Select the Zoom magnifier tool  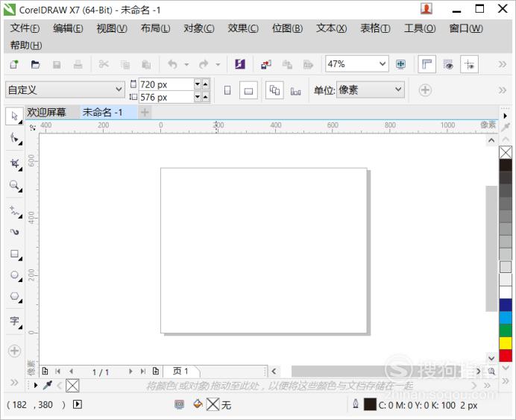15,185
